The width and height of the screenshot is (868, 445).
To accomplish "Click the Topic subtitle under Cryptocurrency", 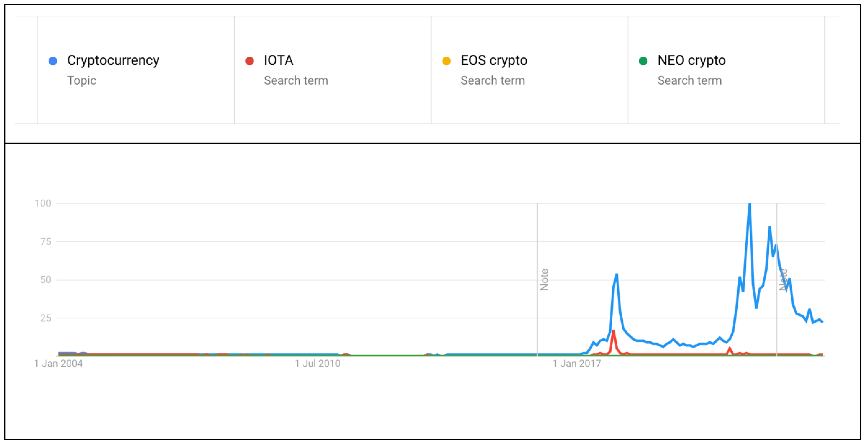I will pyautogui.click(x=82, y=81).
